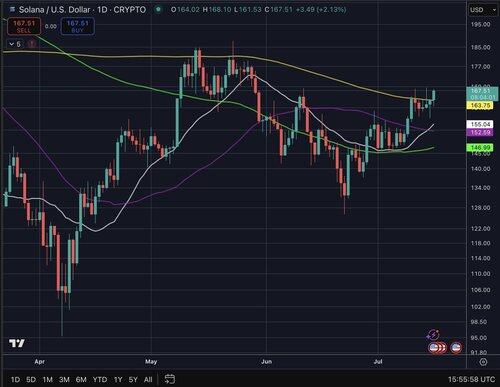Click the purple lightning event icon
This screenshot has height=387, width=500.
pyautogui.click(x=433, y=334)
